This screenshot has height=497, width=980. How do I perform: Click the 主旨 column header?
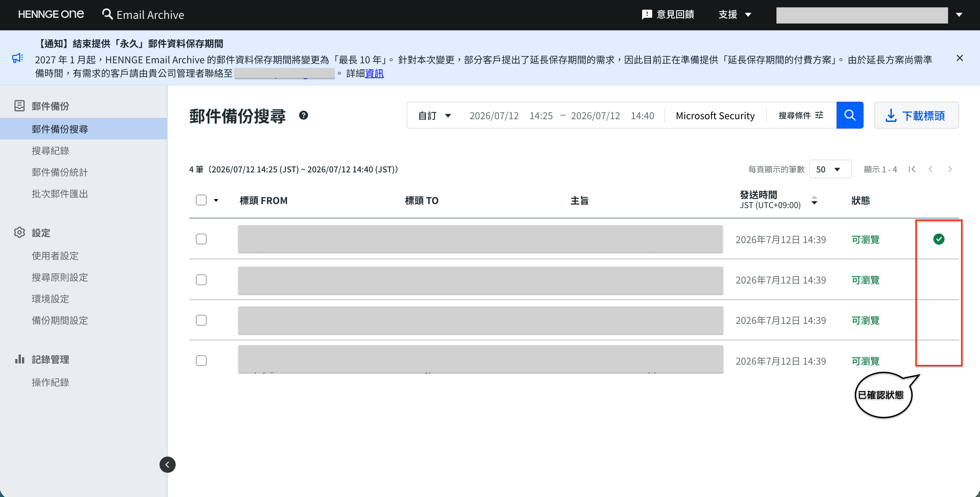[580, 200]
